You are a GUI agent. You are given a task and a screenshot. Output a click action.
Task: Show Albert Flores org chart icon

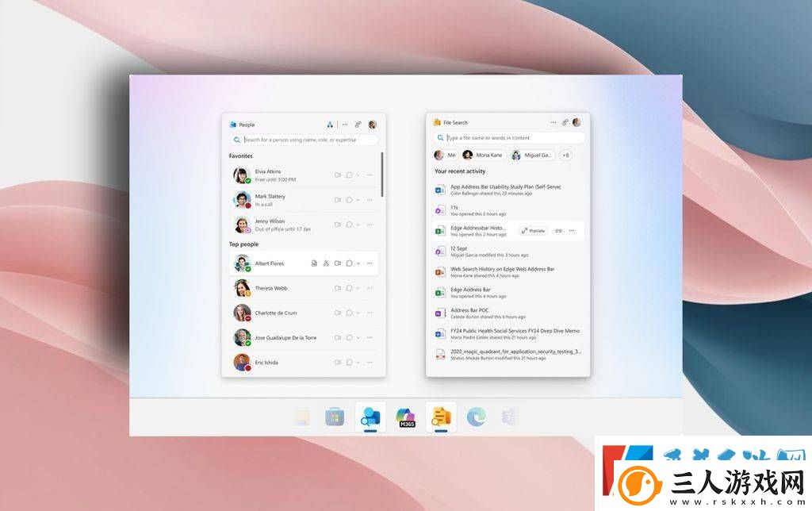(326, 263)
